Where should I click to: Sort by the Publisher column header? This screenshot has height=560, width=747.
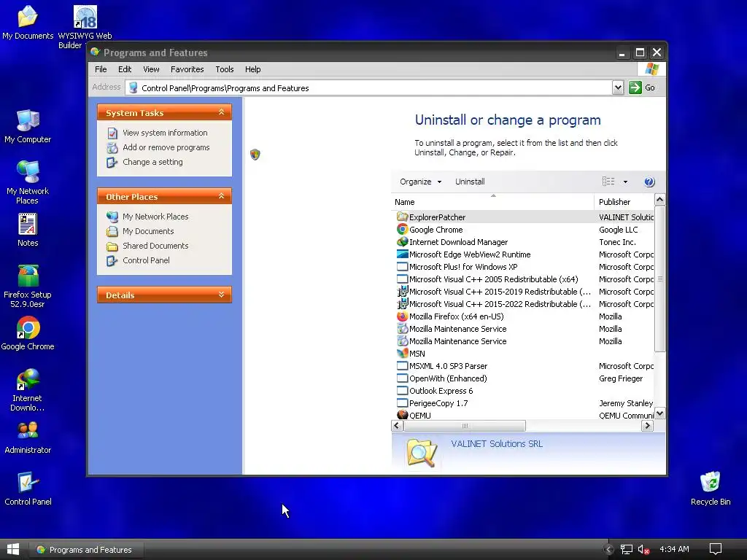[624, 202]
